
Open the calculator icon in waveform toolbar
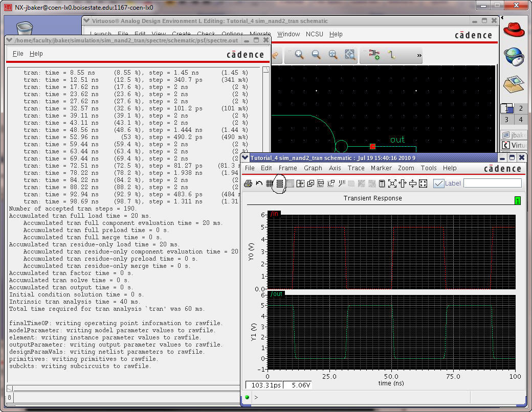382,184
